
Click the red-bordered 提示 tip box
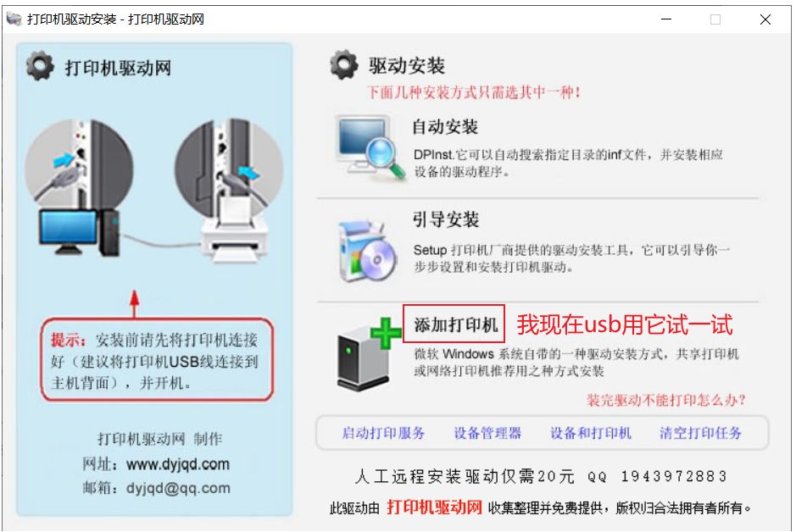(x=158, y=359)
